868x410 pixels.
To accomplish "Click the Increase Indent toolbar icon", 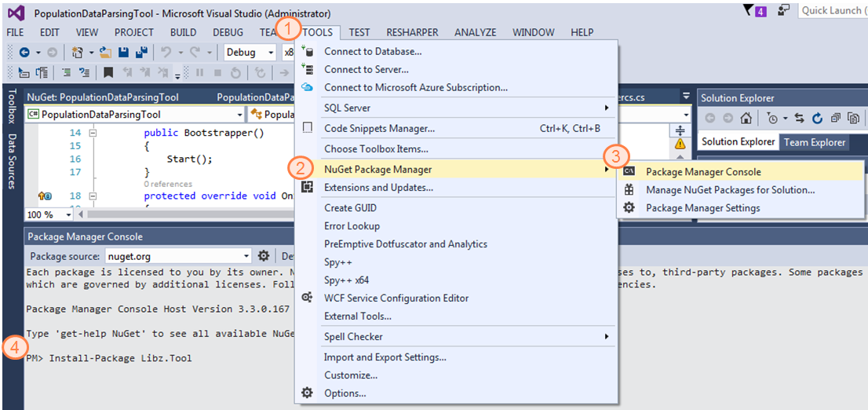I will 67,72.
